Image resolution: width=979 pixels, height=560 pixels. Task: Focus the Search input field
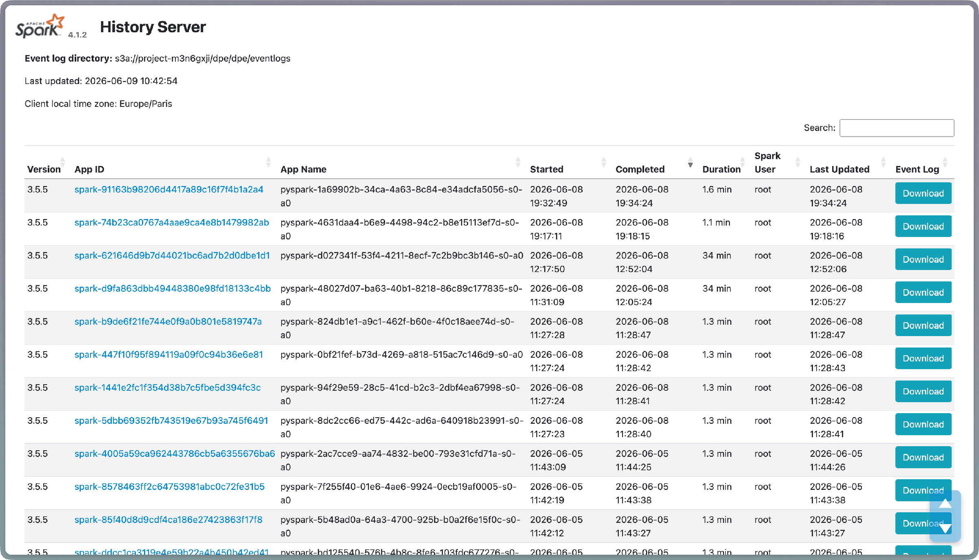pos(897,128)
